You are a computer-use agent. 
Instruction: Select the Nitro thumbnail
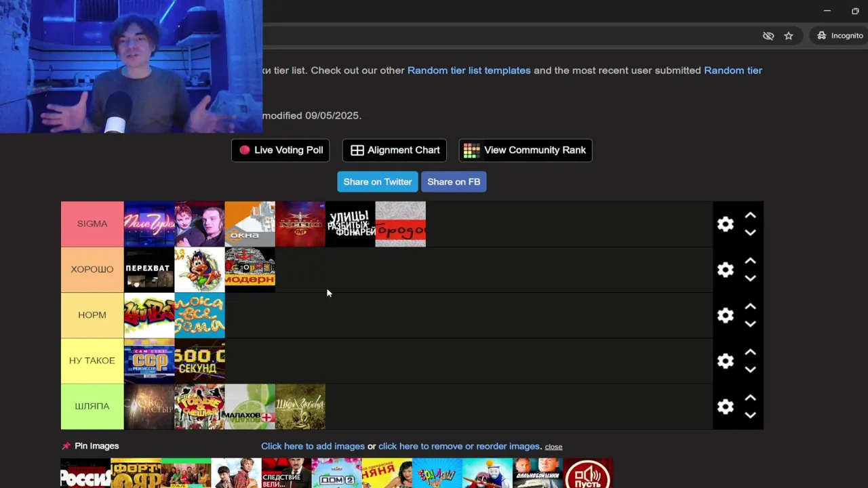click(x=300, y=224)
